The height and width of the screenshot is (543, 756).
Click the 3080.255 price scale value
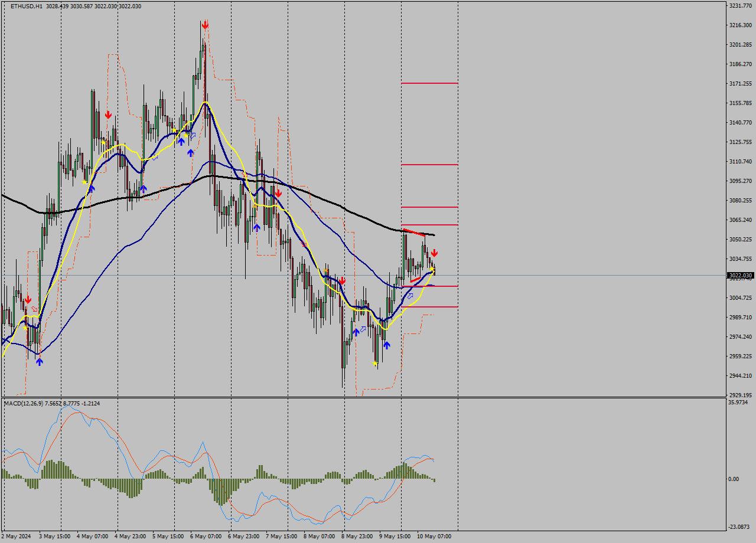point(740,201)
